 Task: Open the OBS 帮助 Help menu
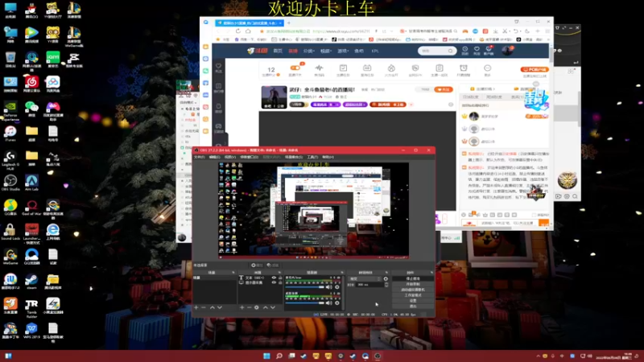[328, 157]
